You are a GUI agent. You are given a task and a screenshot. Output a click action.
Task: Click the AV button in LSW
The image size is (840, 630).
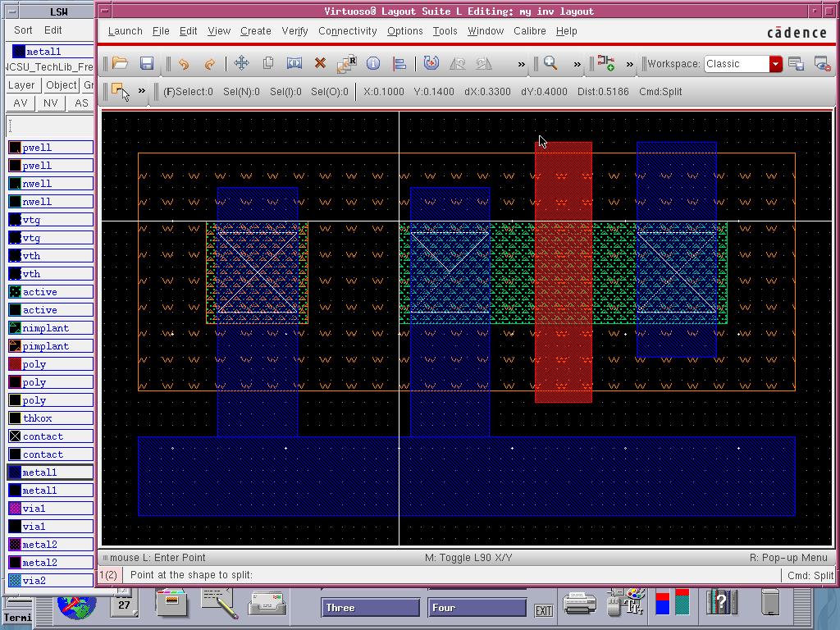pyautogui.click(x=21, y=103)
